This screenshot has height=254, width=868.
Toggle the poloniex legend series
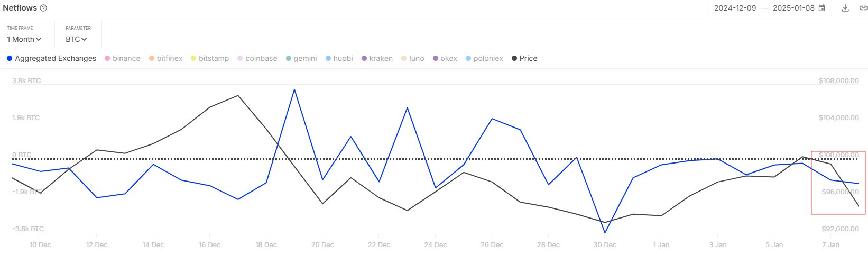(x=484, y=58)
